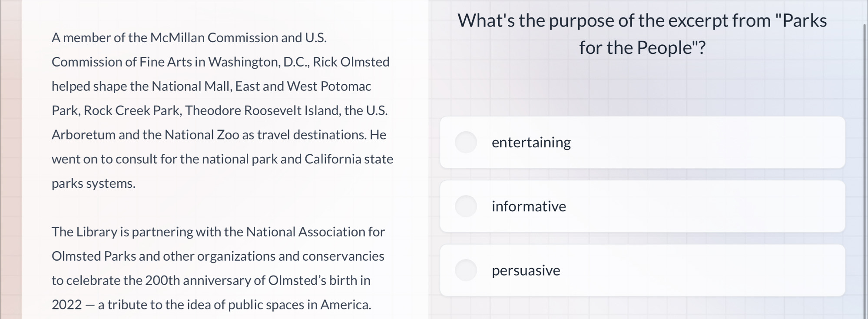Choose the 'informative' radio button
The image size is (868, 319).
point(466,206)
